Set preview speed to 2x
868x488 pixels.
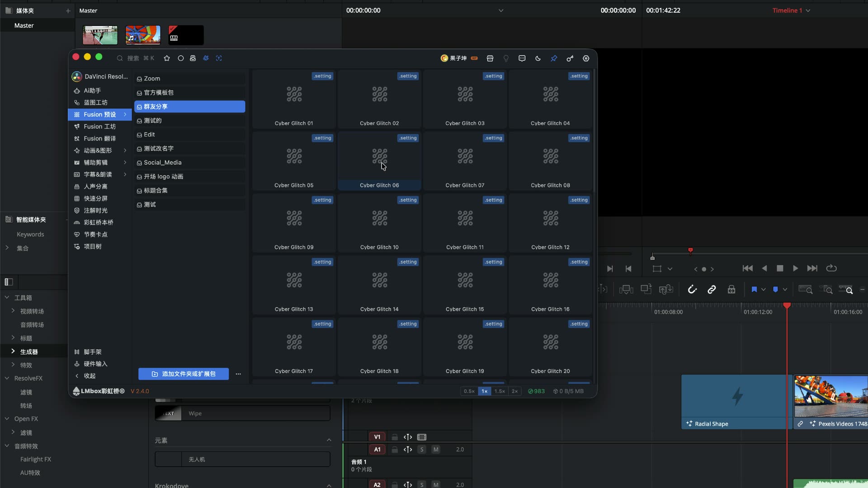pyautogui.click(x=514, y=391)
